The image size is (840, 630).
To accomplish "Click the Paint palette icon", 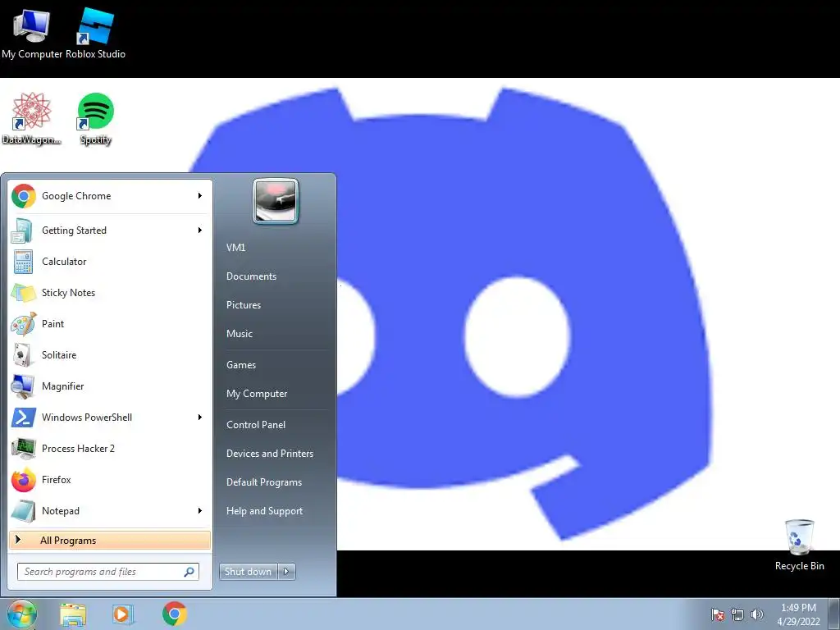I will tap(24, 324).
